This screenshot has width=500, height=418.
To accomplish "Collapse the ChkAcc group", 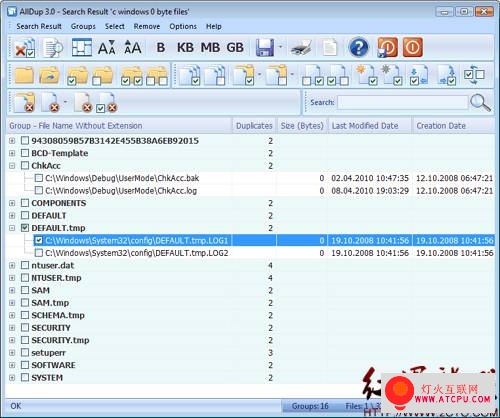I will tap(12, 166).
